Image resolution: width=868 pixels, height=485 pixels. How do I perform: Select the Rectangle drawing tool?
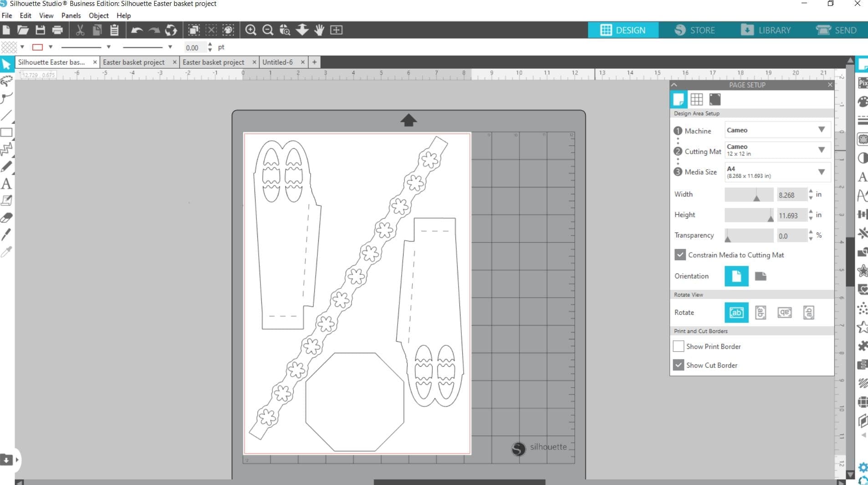coord(6,132)
